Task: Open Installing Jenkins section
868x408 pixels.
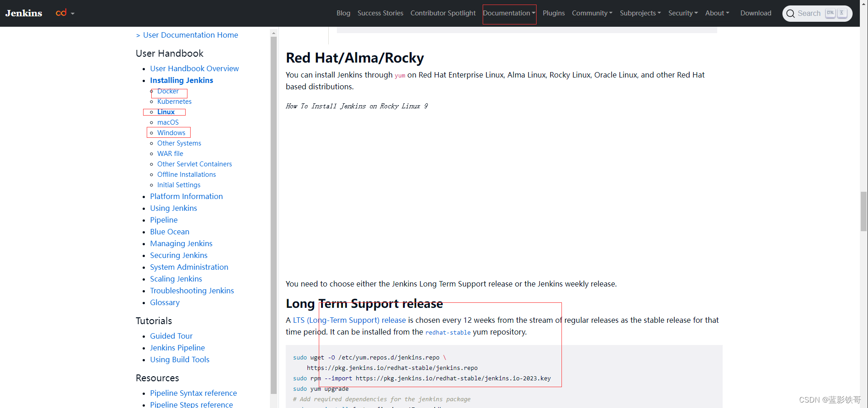Action: (182, 80)
